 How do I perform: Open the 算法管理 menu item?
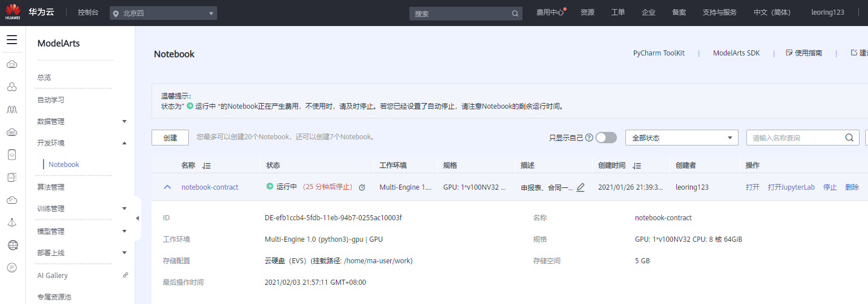pos(51,187)
